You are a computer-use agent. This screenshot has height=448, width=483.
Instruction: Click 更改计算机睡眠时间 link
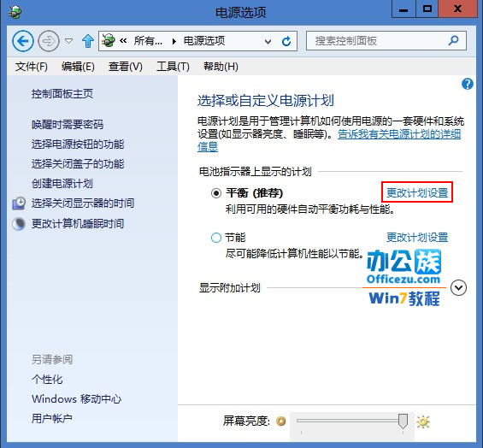click(x=78, y=224)
